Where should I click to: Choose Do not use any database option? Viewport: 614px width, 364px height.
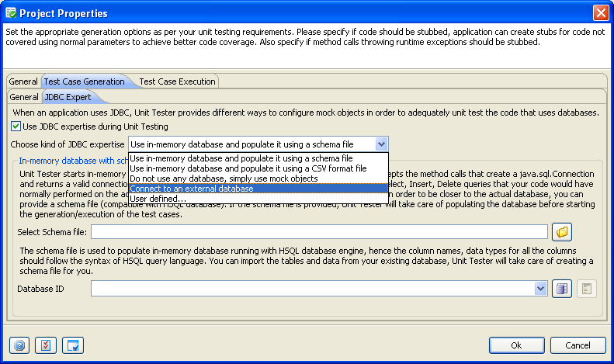(x=258, y=179)
